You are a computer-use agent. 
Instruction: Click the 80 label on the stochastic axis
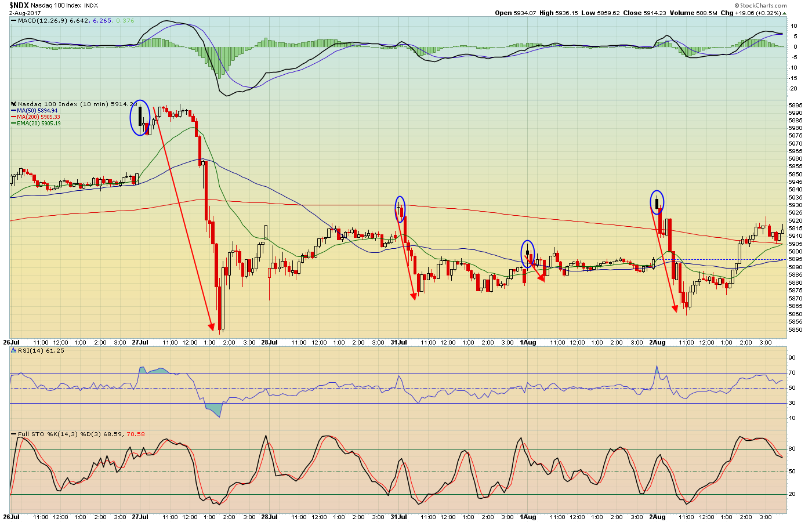792,449
